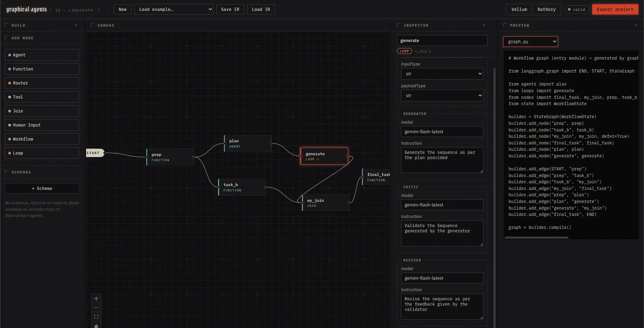Screen dimensions: 644x328
Task: Select the generate loop node on the canvas
Action: click(x=324, y=156)
